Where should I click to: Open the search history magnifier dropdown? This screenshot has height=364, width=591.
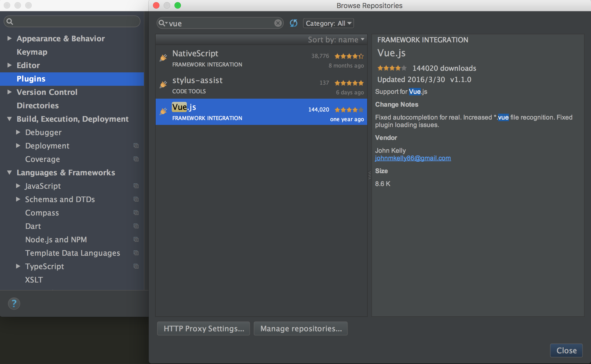(x=163, y=23)
